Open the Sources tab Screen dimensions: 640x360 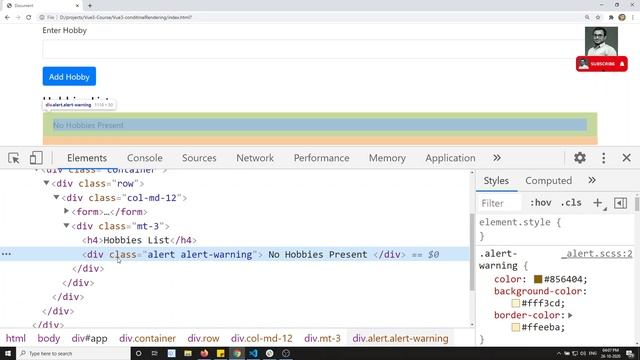tap(199, 158)
